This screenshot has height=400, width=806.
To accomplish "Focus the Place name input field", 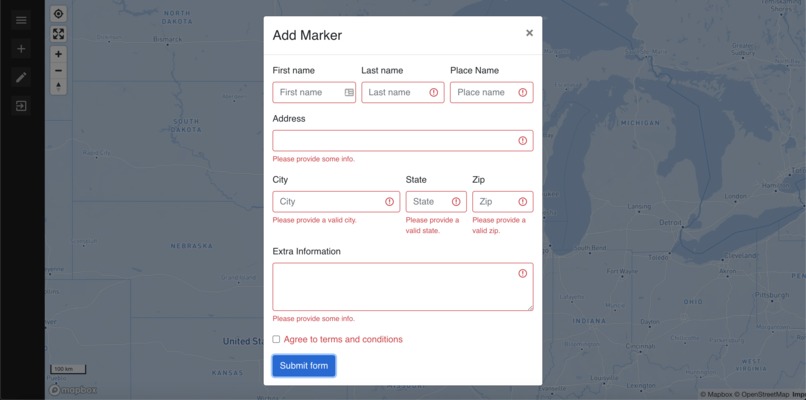I will point(492,93).
